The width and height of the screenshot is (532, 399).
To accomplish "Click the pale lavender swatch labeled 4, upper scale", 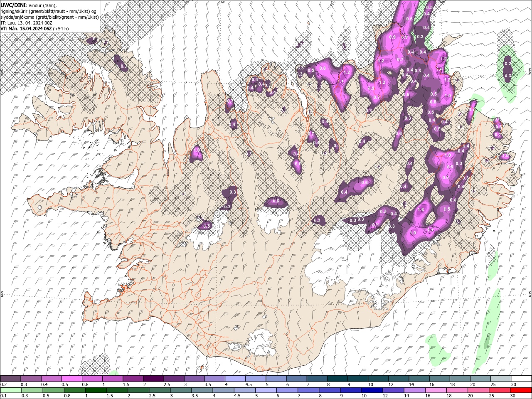I will coord(235,379).
